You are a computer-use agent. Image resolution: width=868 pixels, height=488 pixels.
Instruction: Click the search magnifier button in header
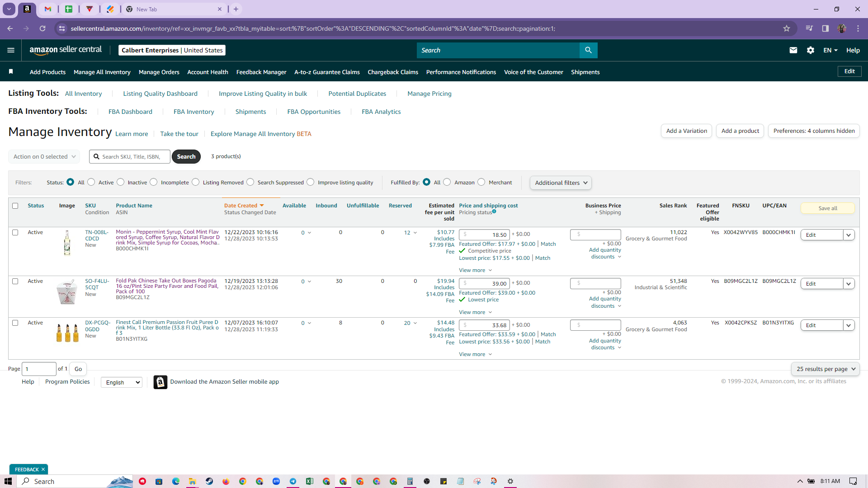point(588,50)
